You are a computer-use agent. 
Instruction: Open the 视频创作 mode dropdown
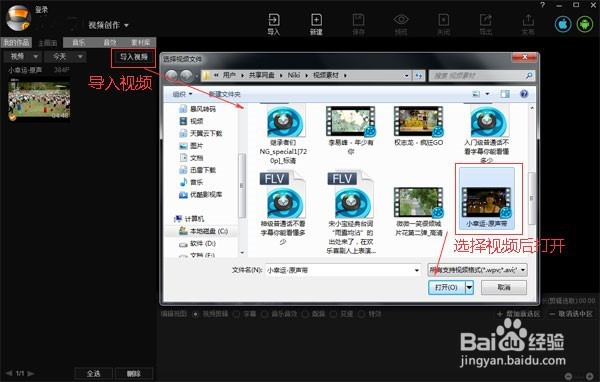tap(108, 25)
